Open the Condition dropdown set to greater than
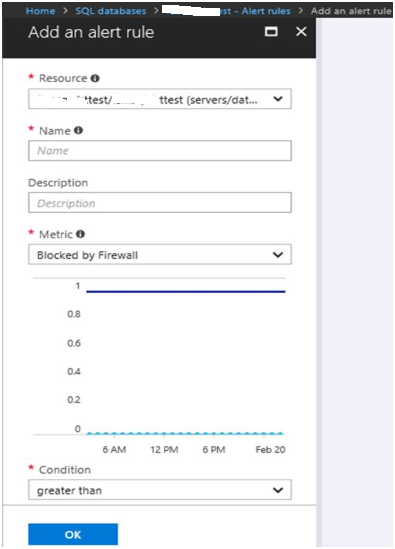The image size is (395, 549). pos(160,490)
